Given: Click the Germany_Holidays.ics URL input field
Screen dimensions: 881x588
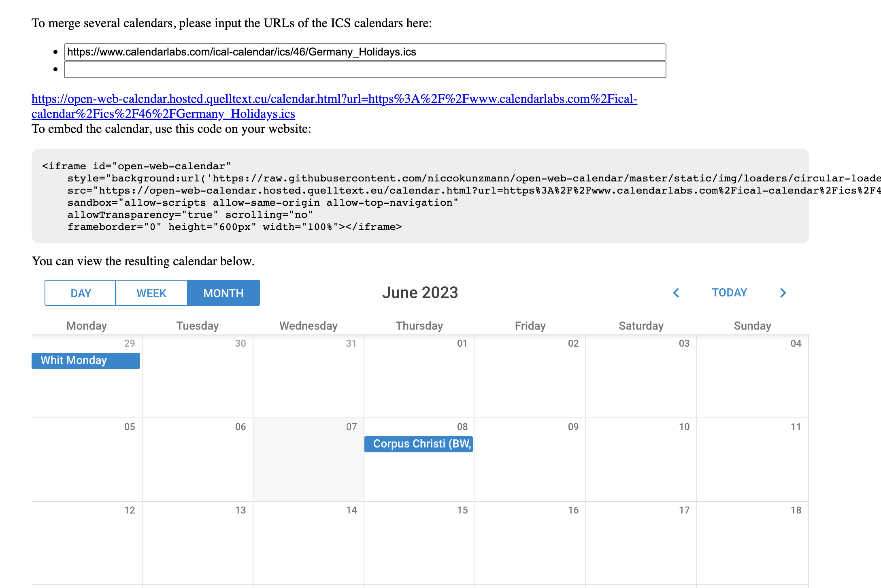Looking at the screenshot, I should [x=364, y=52].
